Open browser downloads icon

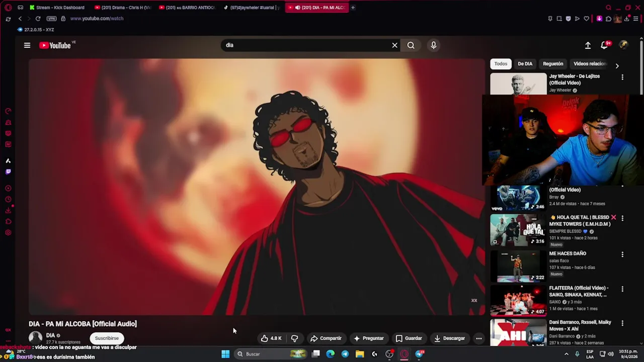pyautogui.click(x=627, y=19)
